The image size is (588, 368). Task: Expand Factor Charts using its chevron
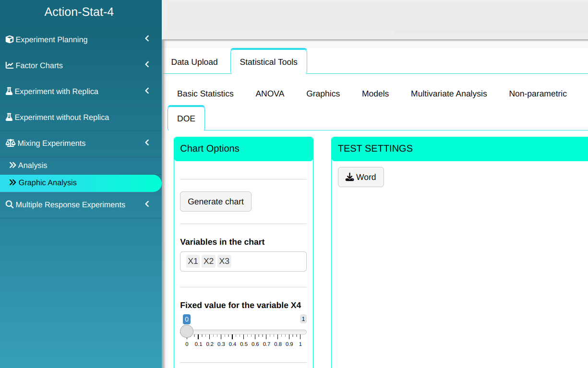point(147,65)
